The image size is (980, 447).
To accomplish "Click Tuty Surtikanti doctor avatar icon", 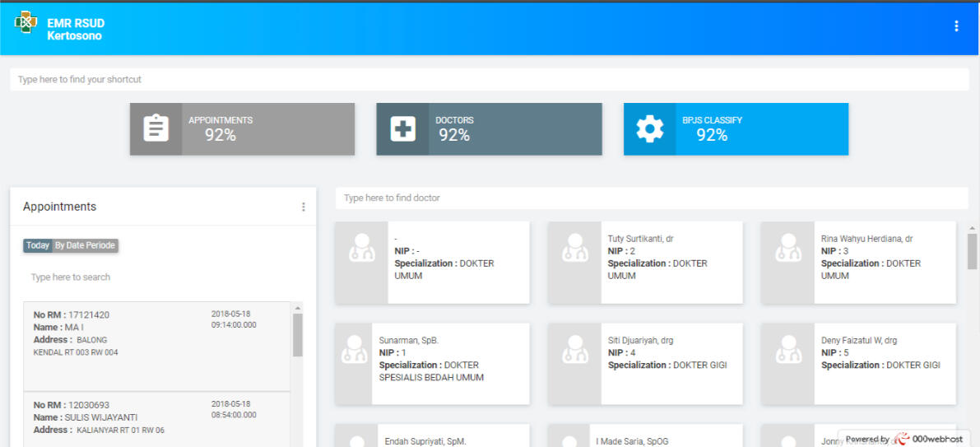I will pyautogui.click(x=574, y=251).
